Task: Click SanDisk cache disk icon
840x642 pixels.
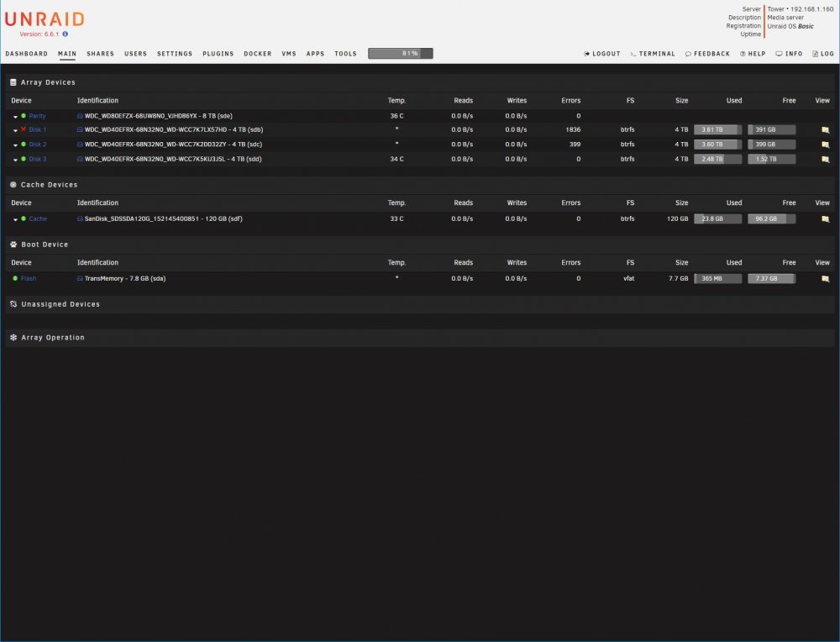Action: (x=80, y=218)
